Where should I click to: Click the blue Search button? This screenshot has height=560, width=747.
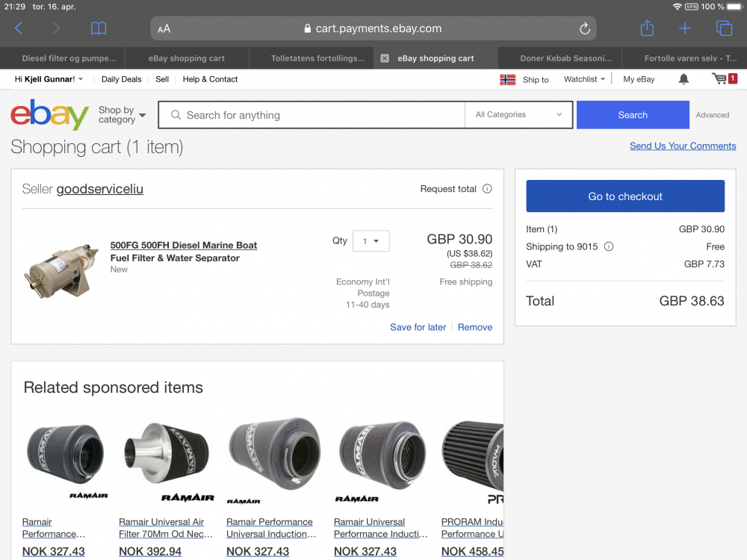[x=633, y=115]
